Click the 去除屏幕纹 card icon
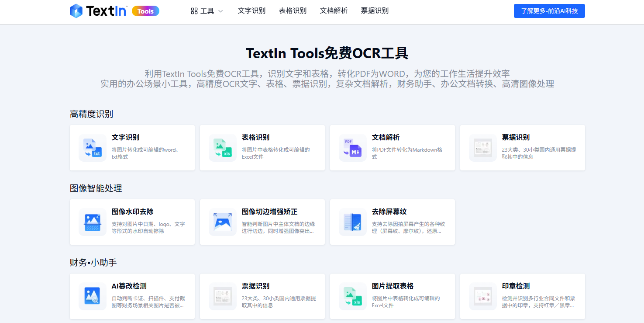 [x=353, y=222]
